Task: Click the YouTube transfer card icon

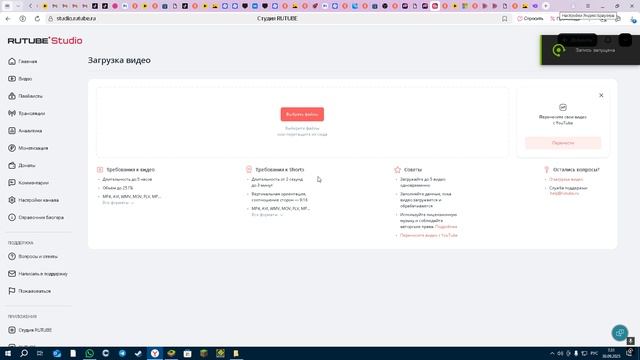Action: (563, 107)
